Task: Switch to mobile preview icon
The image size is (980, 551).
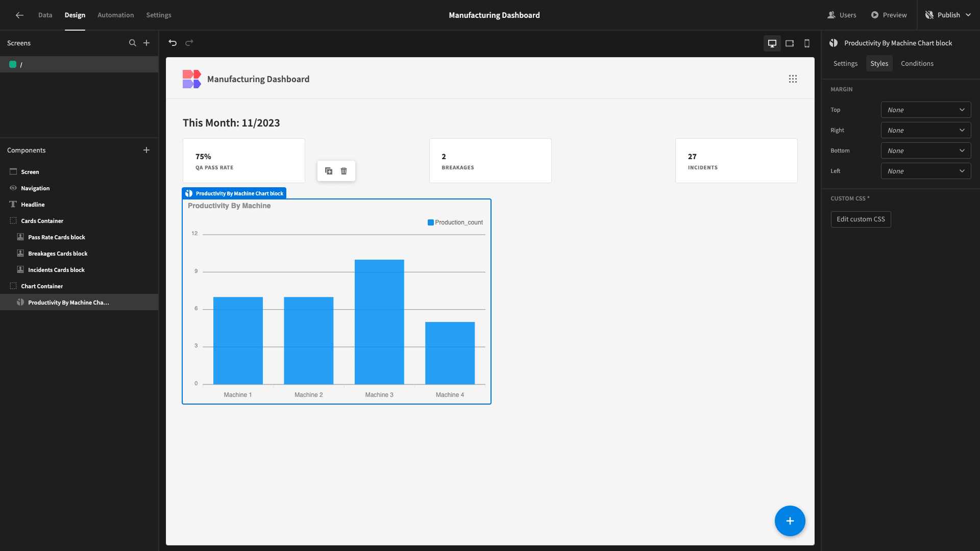Action: tap(807, 43)
